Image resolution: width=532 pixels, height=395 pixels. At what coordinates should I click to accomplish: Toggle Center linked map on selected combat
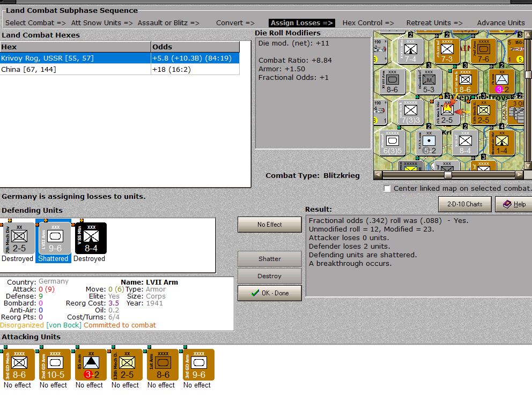click(387, 189)
